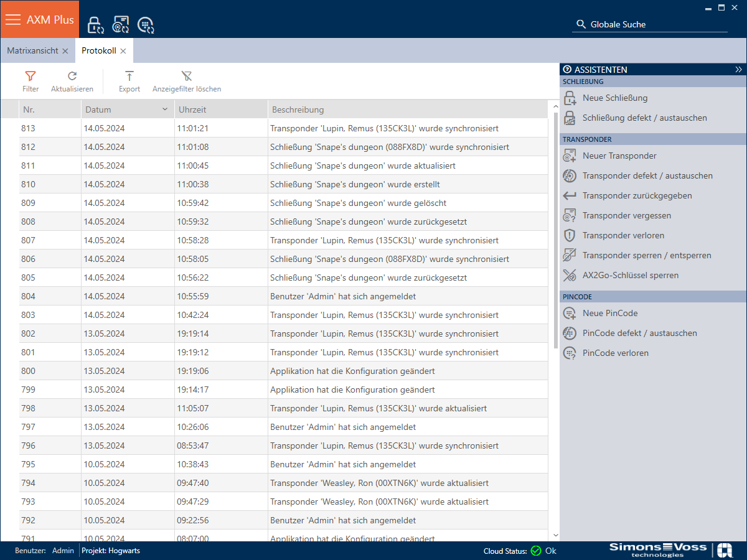Select log entry number 813
747x560 pixels.
(x=283, y=128)
